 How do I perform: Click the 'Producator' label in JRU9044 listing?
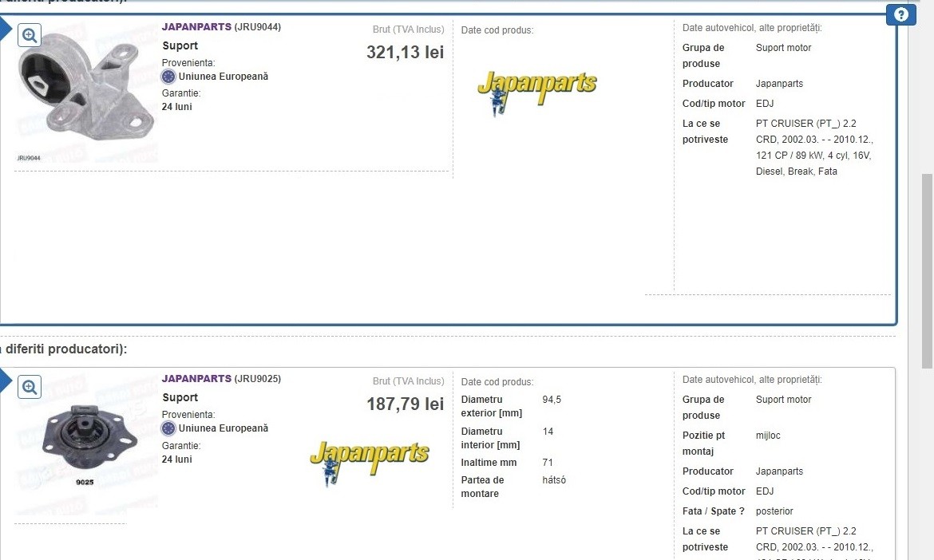tap(707, 84)
